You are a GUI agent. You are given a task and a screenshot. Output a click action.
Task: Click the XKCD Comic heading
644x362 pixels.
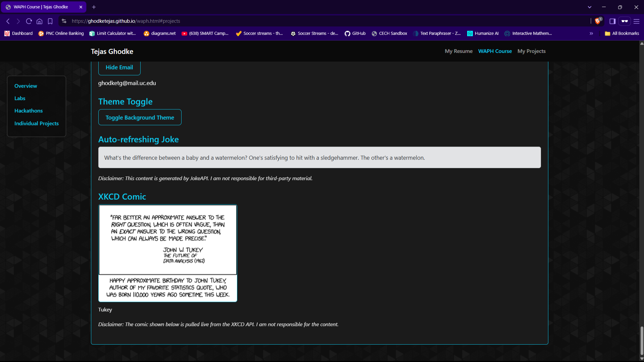click(x=122, y=197)
